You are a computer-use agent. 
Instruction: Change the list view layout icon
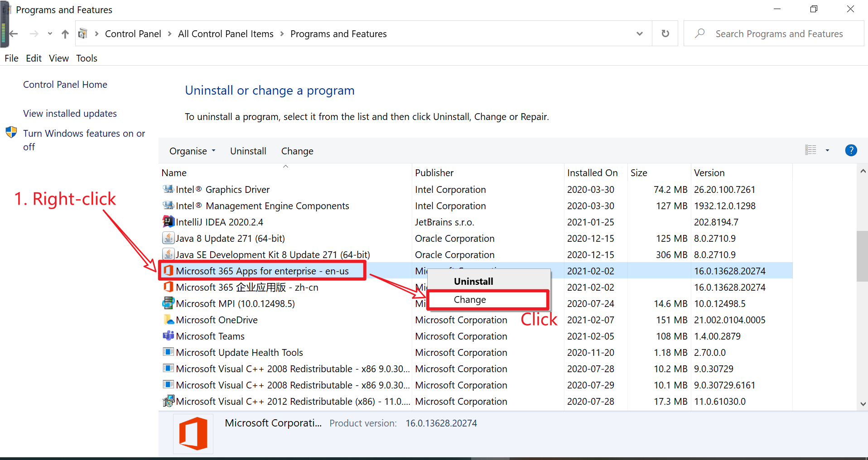810,150
